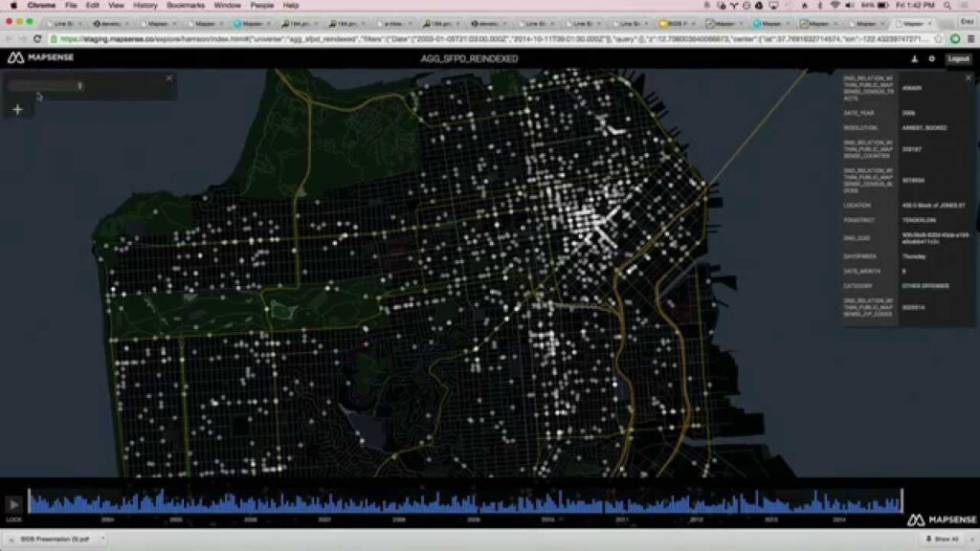The image size is (980, 551).
Task: Click the timeline histogram near 2009
Action: click(474, 503)
